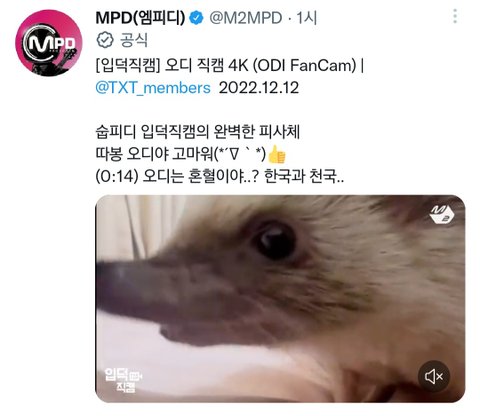This screenshot has width=480, height=416.
Task: Click the hedgehog's eye in the video
Action: (274, 240)
